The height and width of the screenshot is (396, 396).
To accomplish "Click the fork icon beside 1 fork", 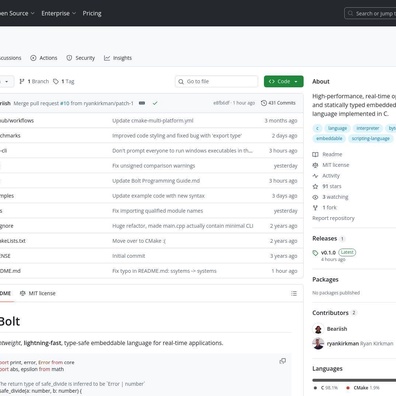I will tap(315, 208).
